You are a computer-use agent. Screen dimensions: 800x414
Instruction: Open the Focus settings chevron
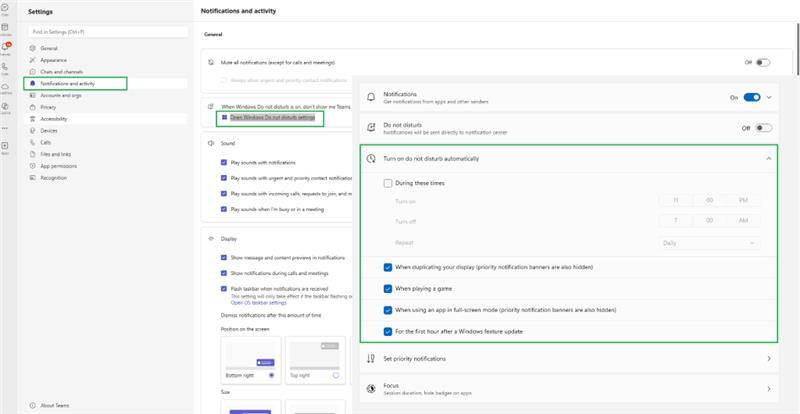pos(769,389)
